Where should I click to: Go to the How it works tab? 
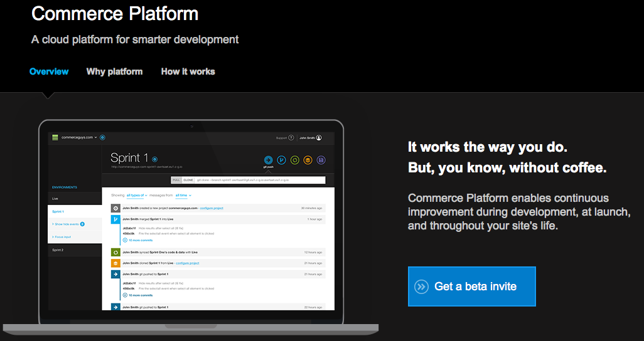[188, 71]
